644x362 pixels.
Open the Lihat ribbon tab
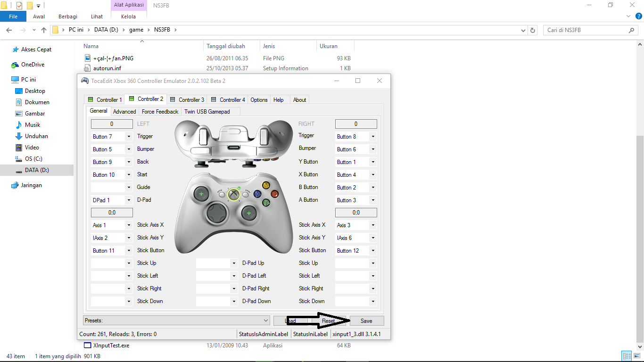(97, 16)
